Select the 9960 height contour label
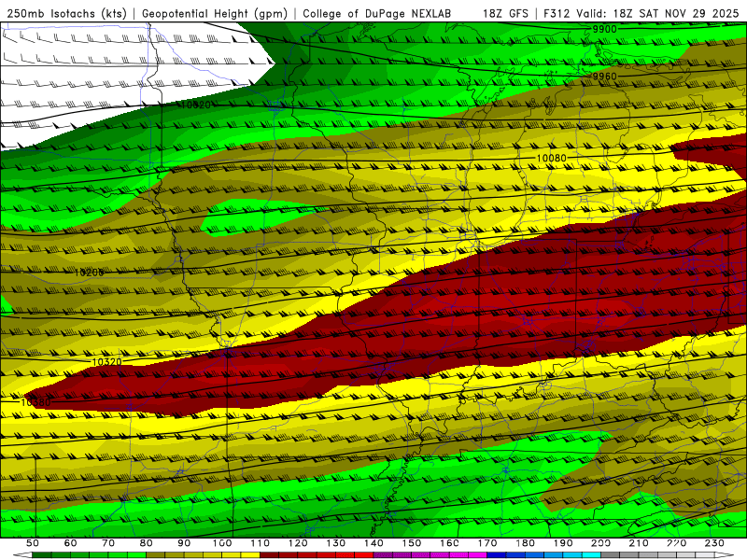The height and width of the screenshot is (560, 747). [604, 77]
